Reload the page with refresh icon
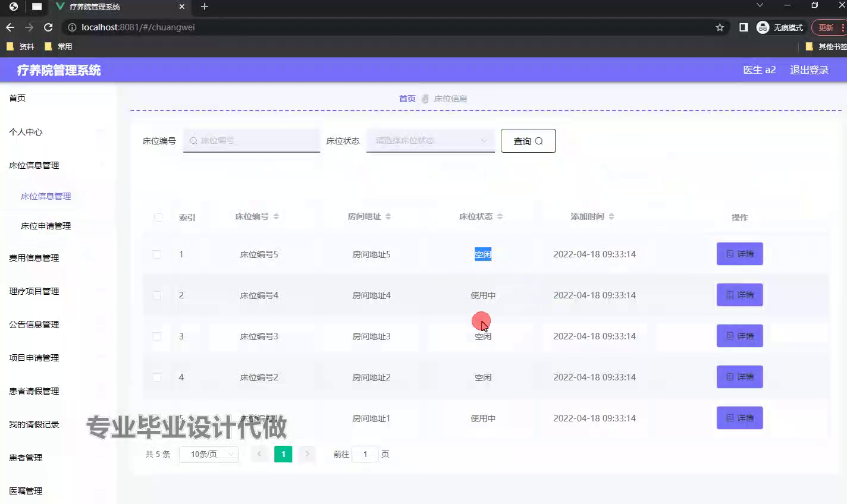 click(x=49, y=27)
